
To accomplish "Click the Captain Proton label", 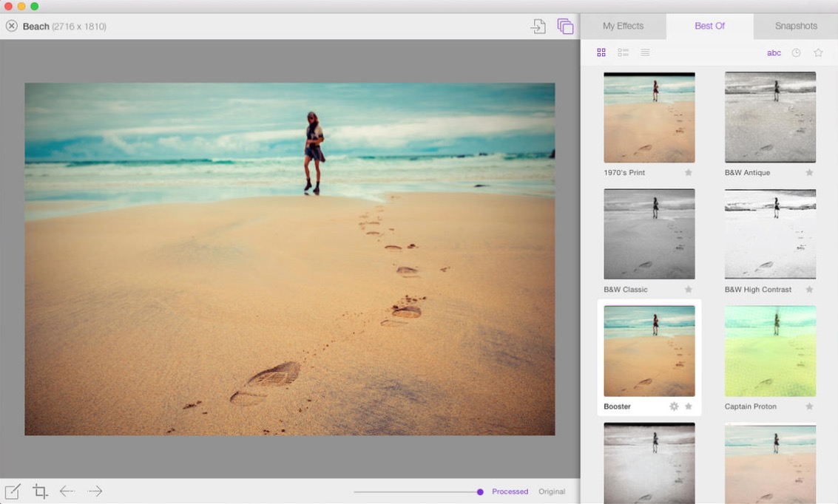I will click(750, 406).
